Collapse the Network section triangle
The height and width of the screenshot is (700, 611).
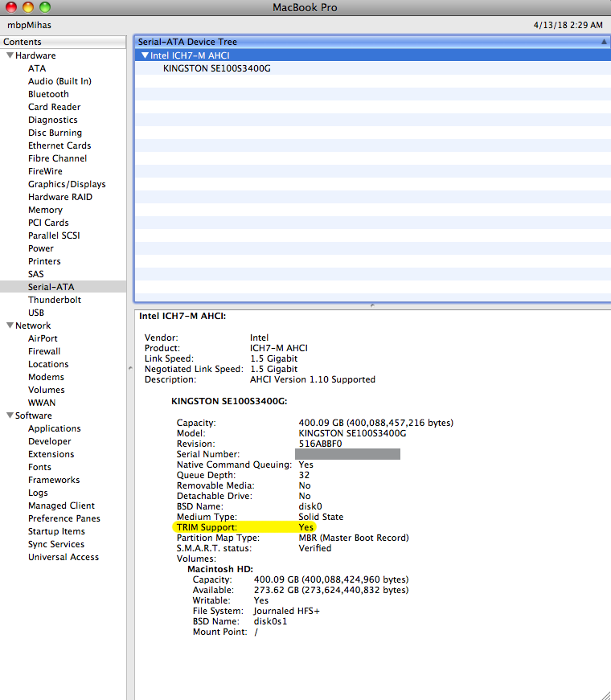(10, 325)
